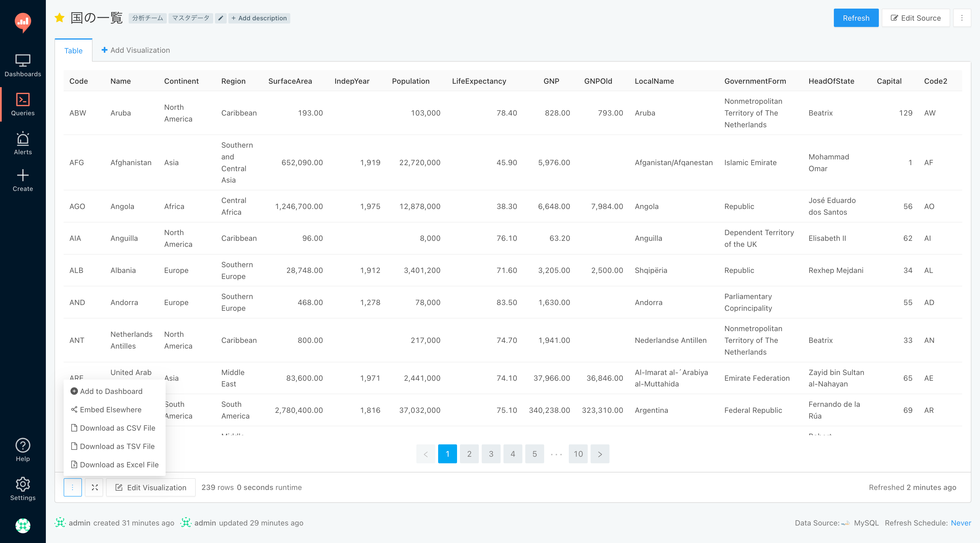
Task: Toggle fullscreen view of the visualization
Action: point(94,487)
